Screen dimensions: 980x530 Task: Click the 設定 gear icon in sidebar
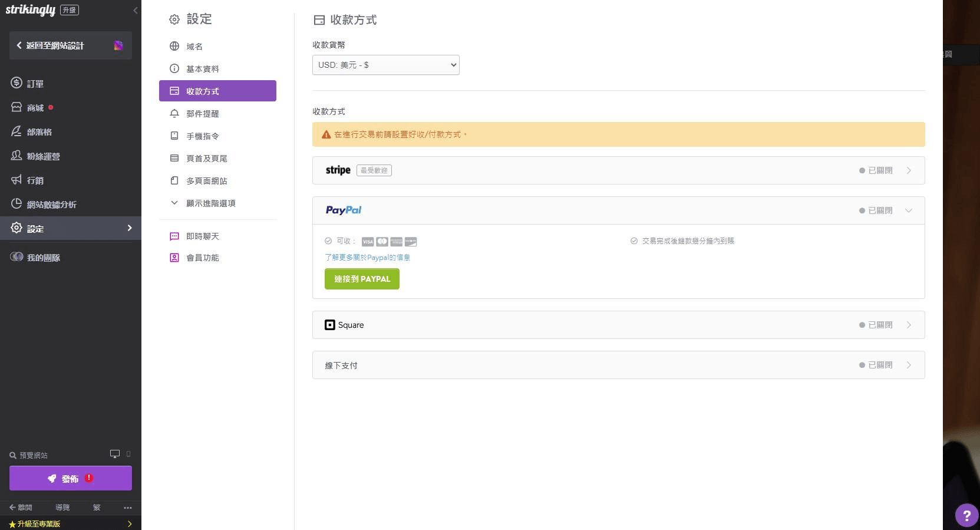pos(17,228)
